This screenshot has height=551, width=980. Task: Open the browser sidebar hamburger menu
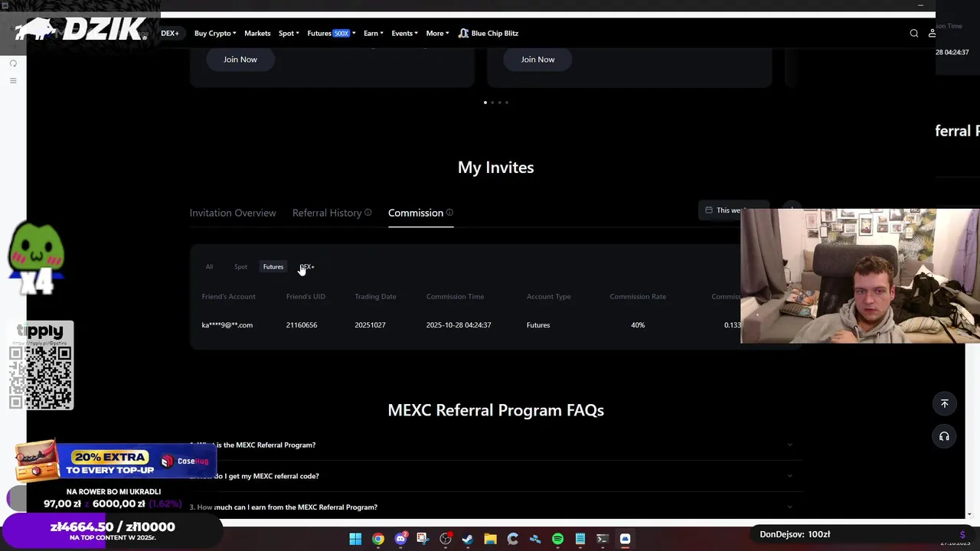click(x=13, y=80)
